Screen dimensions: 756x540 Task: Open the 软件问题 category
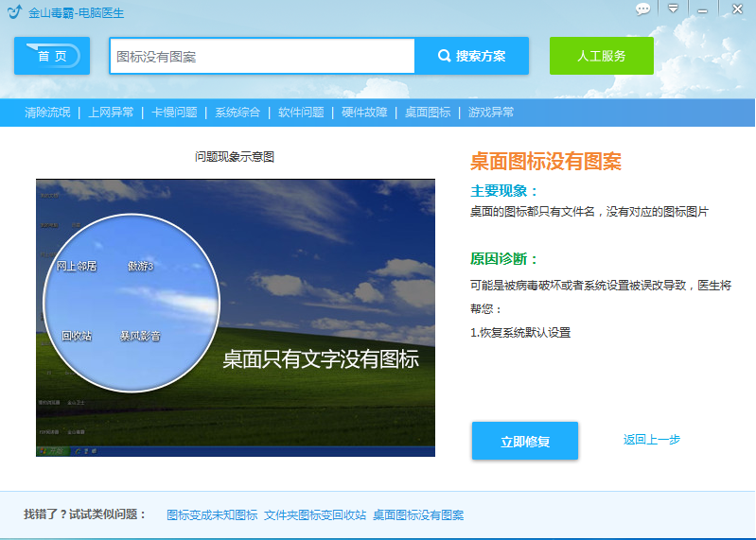coord(301,113)
